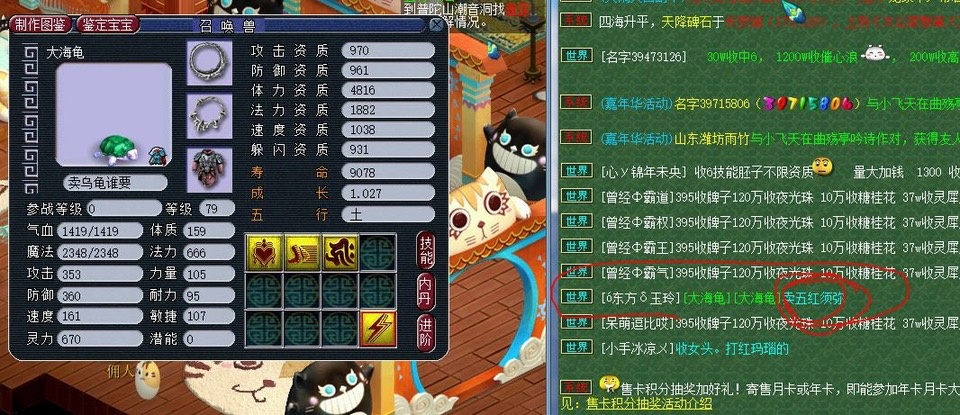
Task: Click the 世界 tag beside 小手冰凉
Action: click(x=577, y=348)
